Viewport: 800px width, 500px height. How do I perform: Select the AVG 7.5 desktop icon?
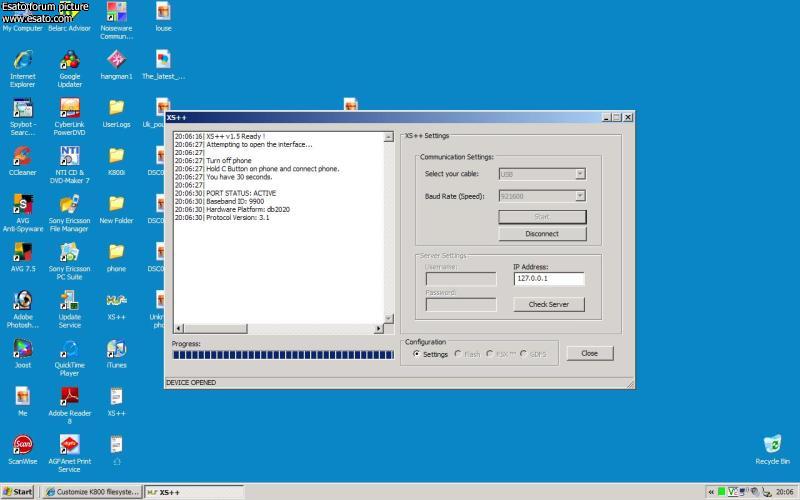point(22,257)
